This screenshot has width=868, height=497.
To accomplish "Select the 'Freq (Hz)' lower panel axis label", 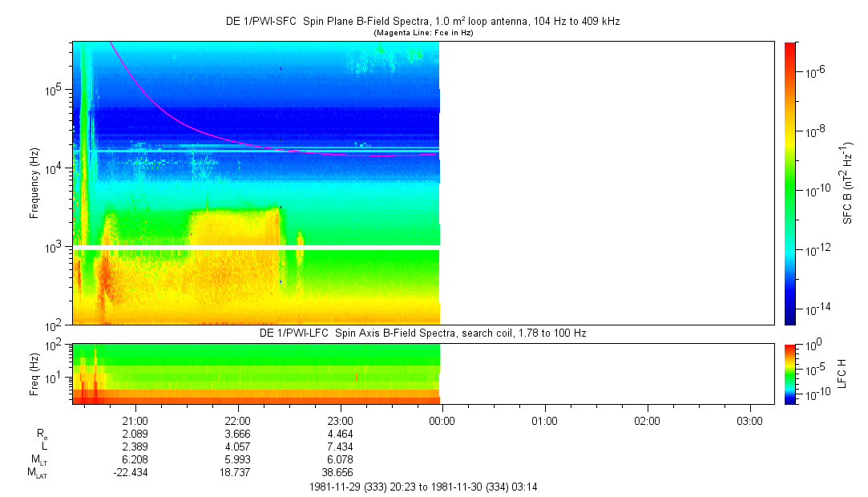I will click(34, 373).
